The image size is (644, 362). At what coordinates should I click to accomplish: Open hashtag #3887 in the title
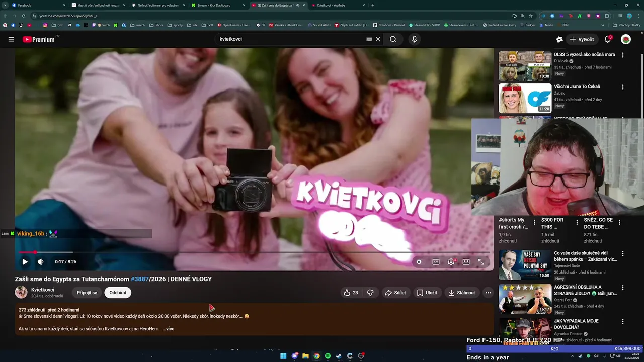[x=139, y=279]
